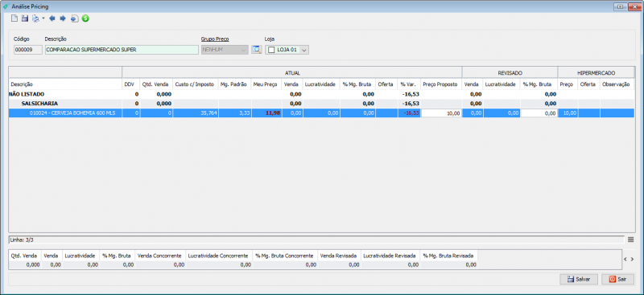This screenshot has width=644, height=295.
Task: Click the REVISADO band header
Action: click(x=510, y=72)
